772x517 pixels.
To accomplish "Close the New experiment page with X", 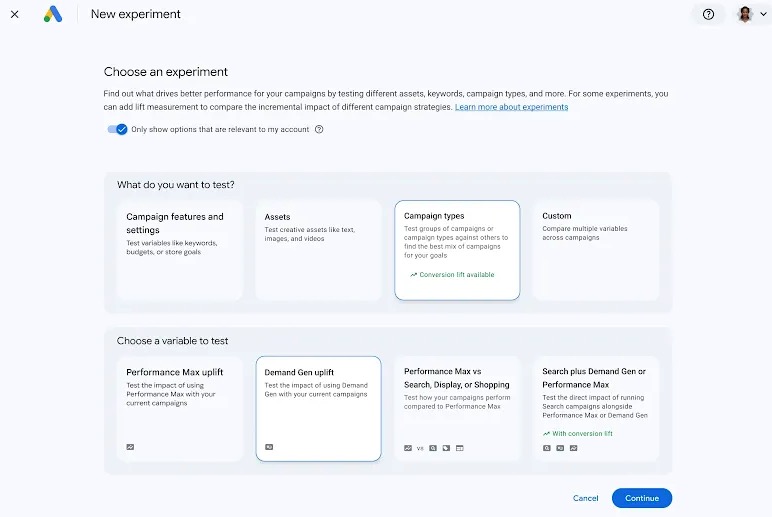I will tap(15, 14).
